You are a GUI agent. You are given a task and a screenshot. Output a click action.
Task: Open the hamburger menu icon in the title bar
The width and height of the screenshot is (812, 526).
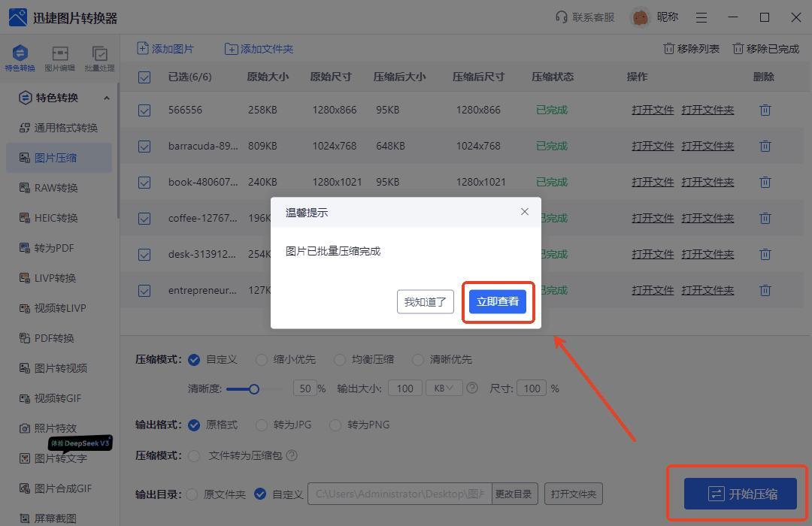701,17
